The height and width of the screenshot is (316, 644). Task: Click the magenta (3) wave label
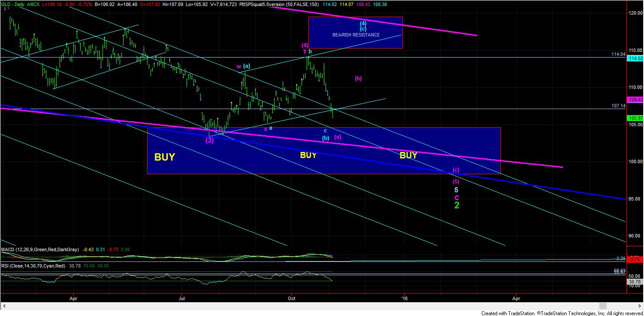click(x=209, y=140)
